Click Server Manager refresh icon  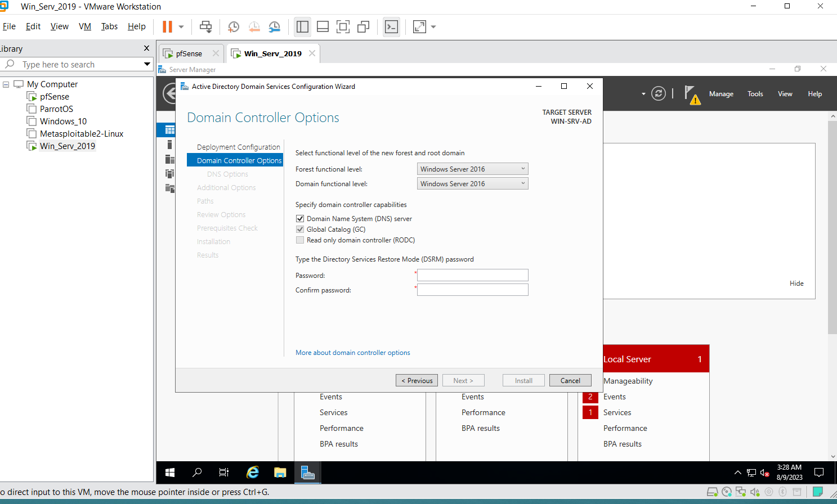click(659, 93)
